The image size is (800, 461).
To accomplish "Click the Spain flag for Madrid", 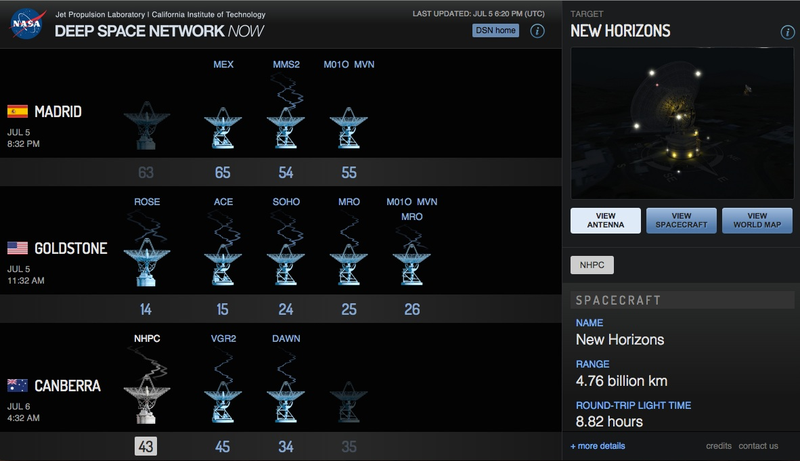I will (x=17, y=111).
